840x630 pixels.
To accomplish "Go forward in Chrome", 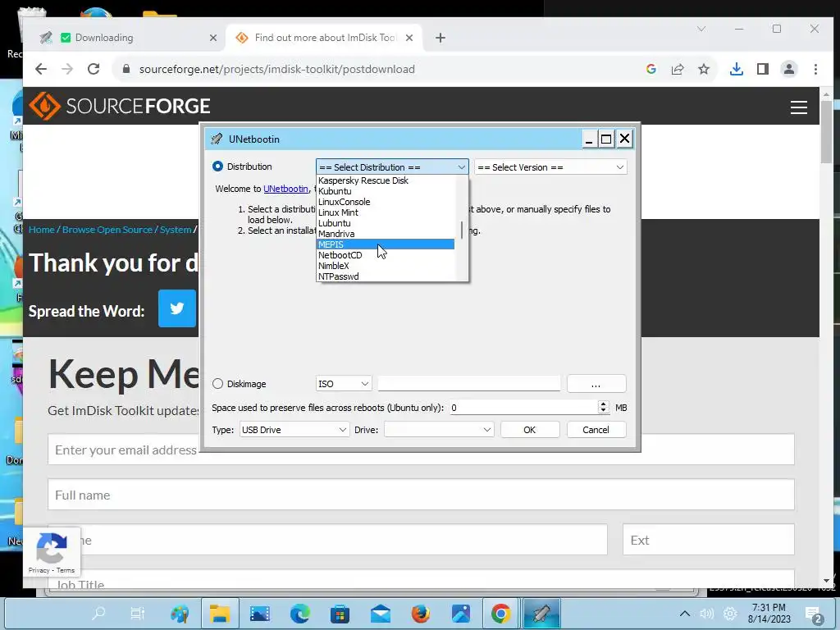I will [67, 69].
